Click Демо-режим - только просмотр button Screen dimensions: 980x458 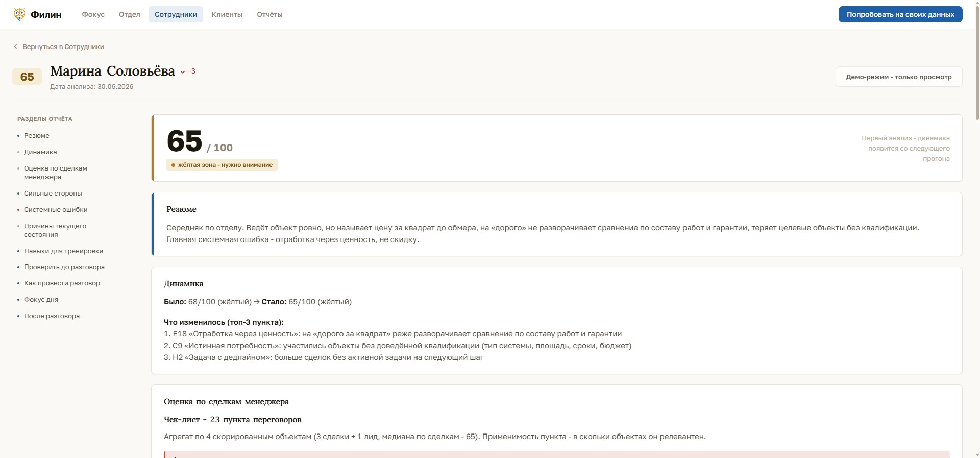[x=899, y=77]
